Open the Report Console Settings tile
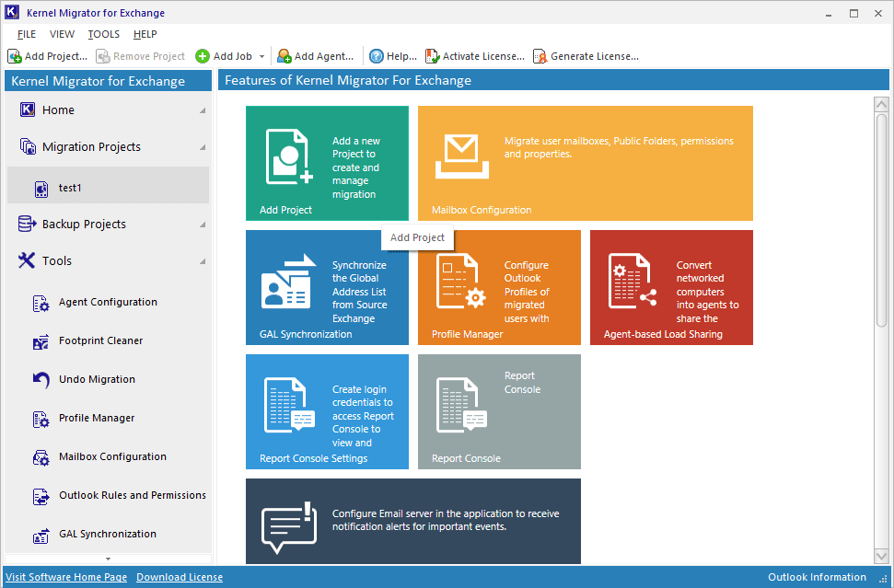 coord(327,411)
